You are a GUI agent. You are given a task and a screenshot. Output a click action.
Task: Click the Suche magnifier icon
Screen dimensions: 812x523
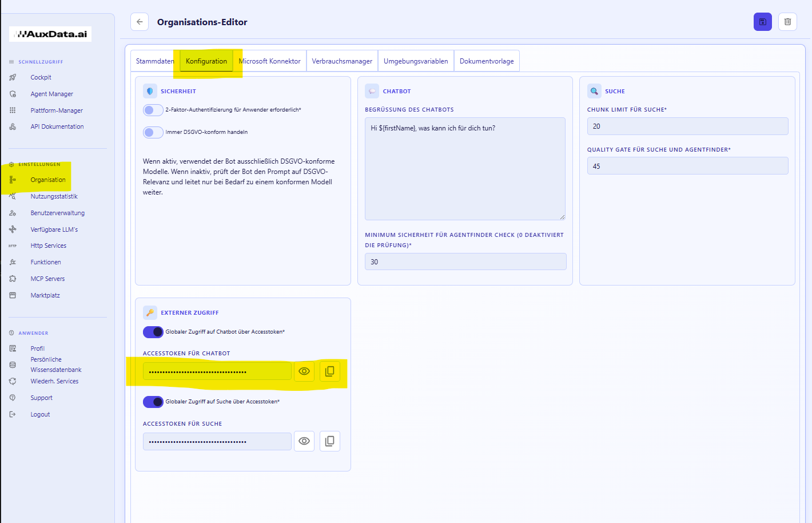(x=594, y=91)
